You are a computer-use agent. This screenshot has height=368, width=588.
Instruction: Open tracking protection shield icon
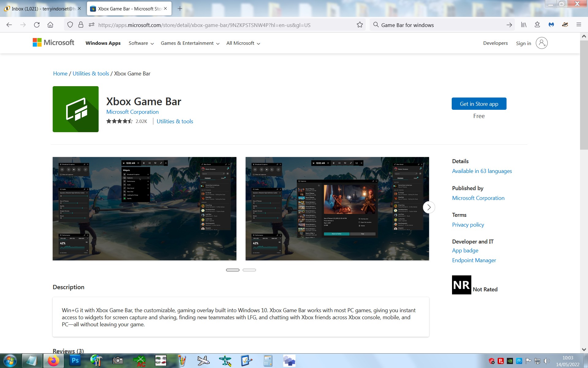pos(70,25)
